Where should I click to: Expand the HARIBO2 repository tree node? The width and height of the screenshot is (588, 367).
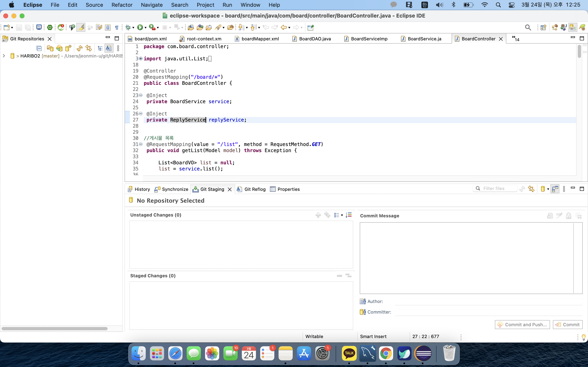coord(4,56)
